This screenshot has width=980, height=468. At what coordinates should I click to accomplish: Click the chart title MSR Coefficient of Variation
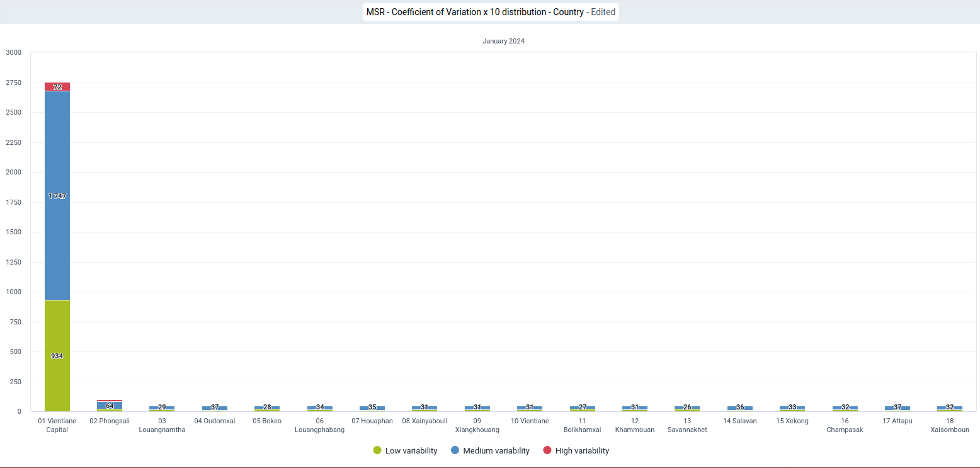[x=475, y=12]
